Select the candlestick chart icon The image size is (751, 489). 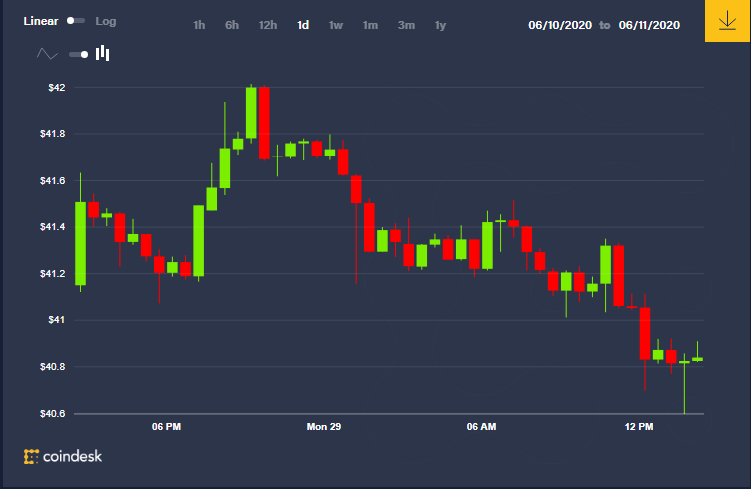click(102, 53)
